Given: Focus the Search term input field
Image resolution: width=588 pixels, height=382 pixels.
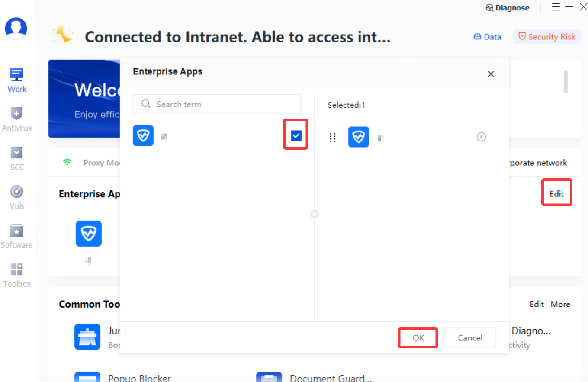Looking at the screenshot, I should pyautogui.click(x=217, y=104).
